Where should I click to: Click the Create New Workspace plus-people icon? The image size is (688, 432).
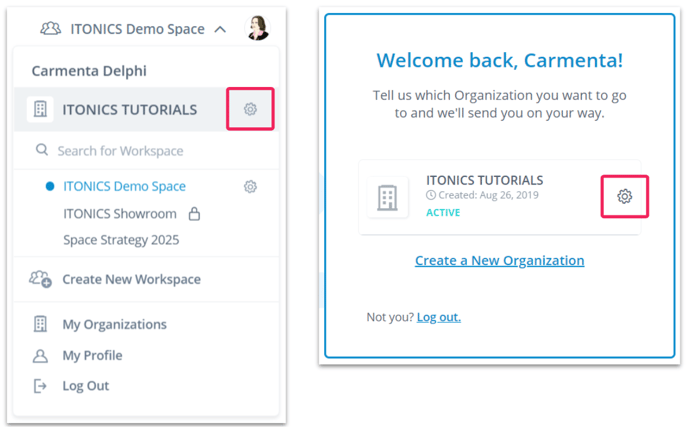[40, 279]
